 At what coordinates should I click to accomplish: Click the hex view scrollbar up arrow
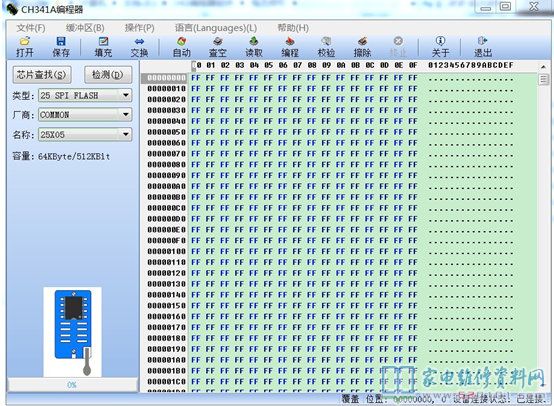(x=543, y=66)
